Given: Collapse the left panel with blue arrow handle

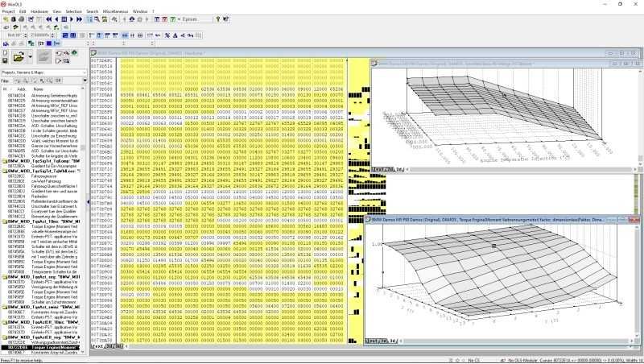Looking at the screenshot, I should click(x=89, y=201).
